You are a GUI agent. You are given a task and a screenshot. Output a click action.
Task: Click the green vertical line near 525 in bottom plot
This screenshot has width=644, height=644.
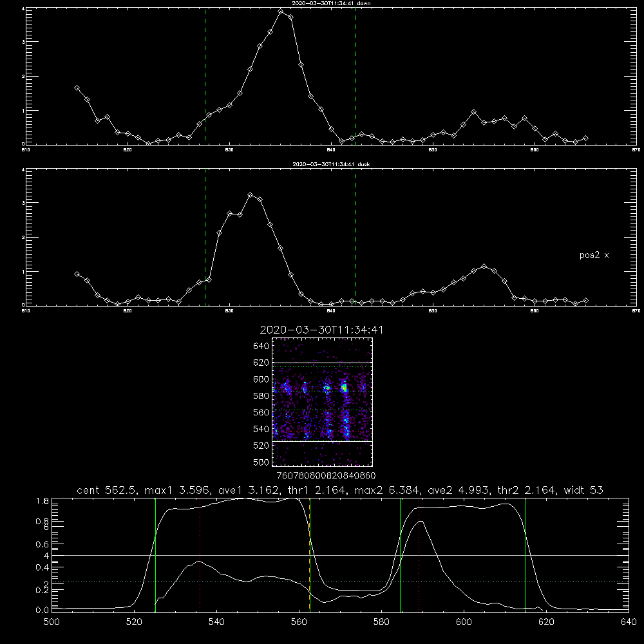155,555
